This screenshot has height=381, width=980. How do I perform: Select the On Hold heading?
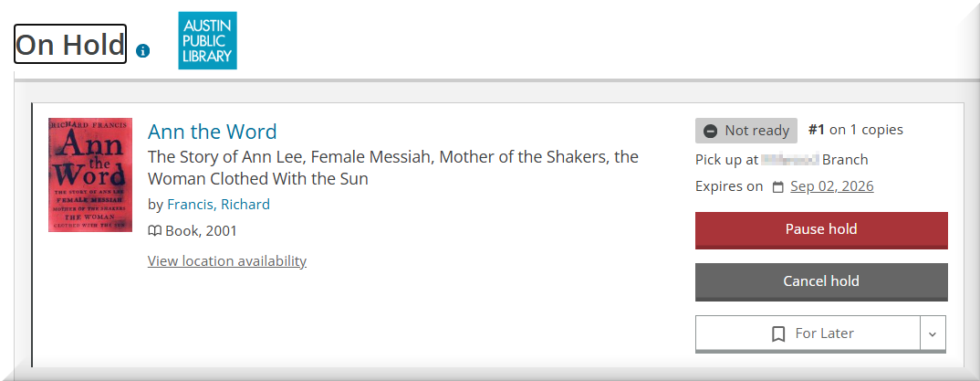pos(70,44)
